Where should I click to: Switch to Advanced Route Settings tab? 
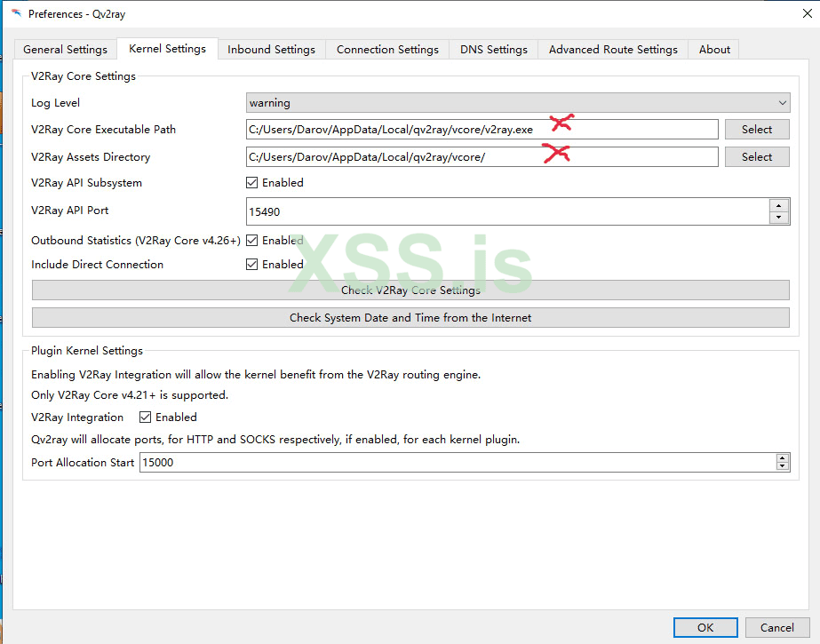(613, 49)
